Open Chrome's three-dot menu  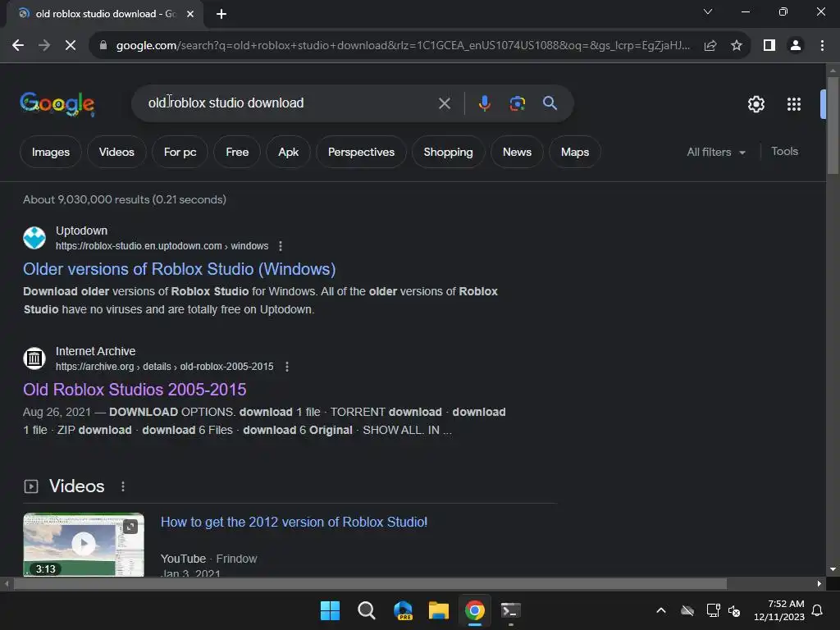(822, 46)
